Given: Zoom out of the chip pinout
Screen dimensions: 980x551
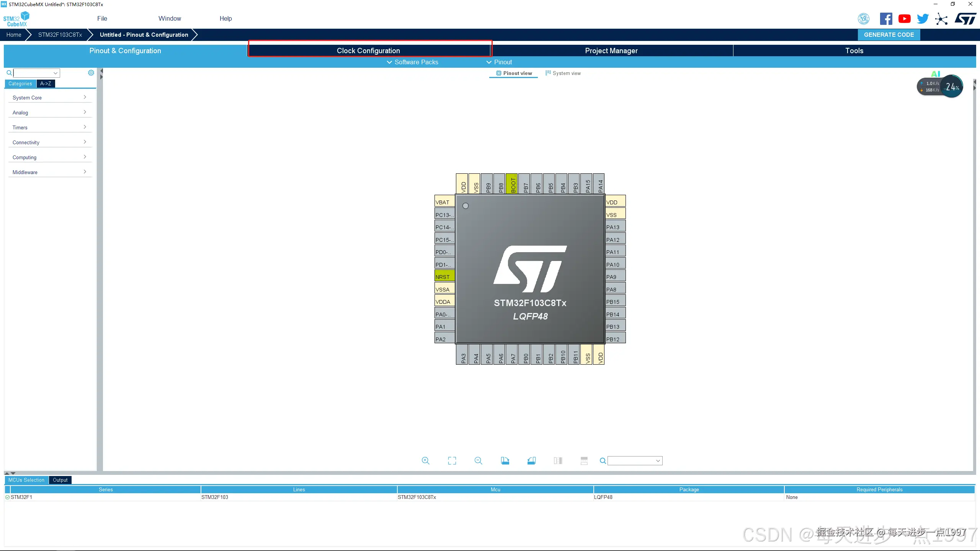Looking at the screenshot, I should pos(478,461).
